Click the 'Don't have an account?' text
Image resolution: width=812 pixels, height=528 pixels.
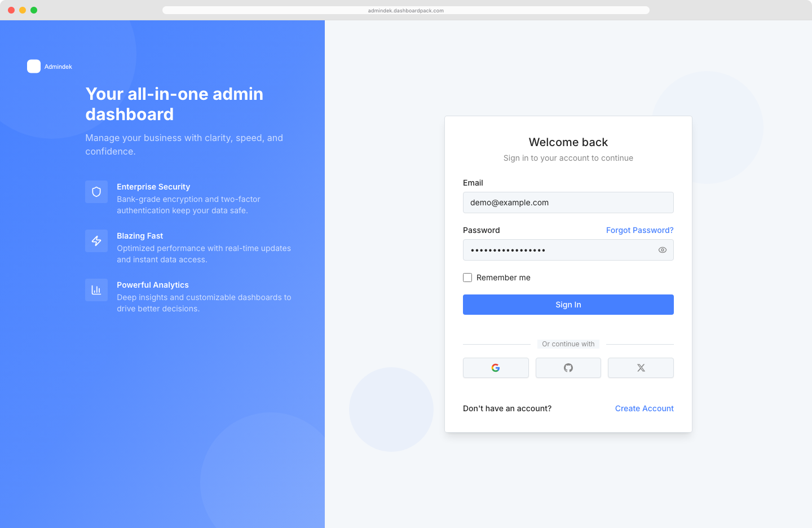point(507,408)
